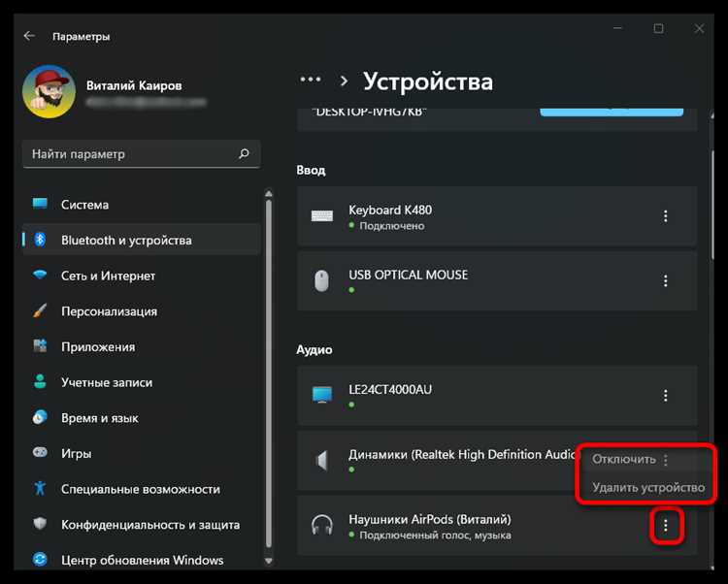Click the Ввод section header
This screenshot has height=584, width=728.
pos(311,170)
